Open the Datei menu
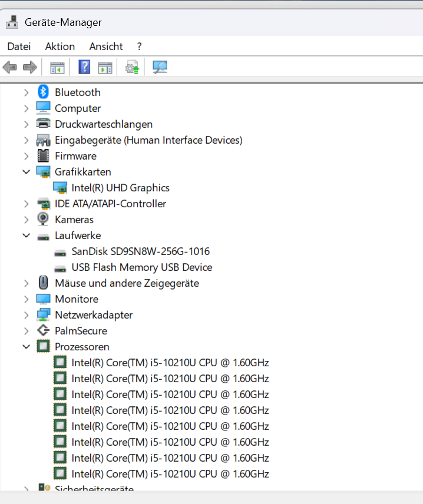The width and height of the screenshot is (423, 504). (19, 47)
